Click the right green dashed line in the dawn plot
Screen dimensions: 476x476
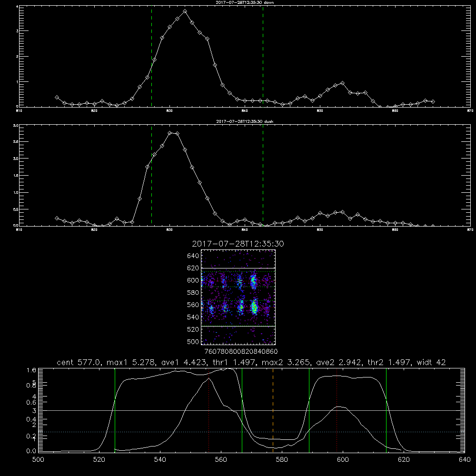pyautogui.click(x=263, y=56)
